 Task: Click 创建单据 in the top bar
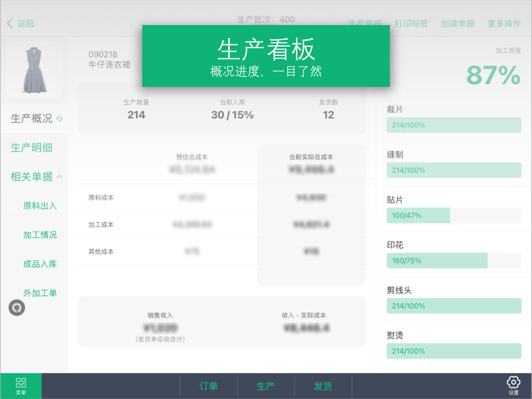point(458,23)
